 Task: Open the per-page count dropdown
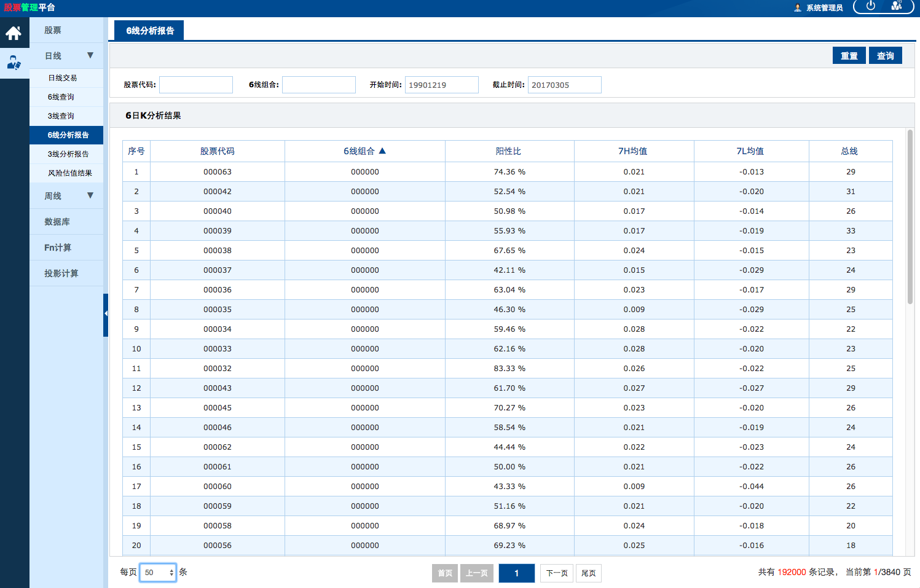point(158,573)
